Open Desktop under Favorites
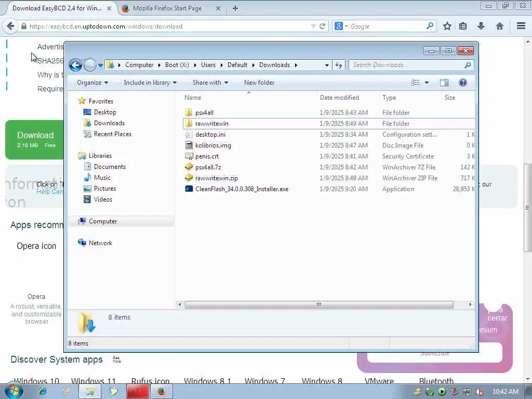532x399 pixels. click(105, 112)
